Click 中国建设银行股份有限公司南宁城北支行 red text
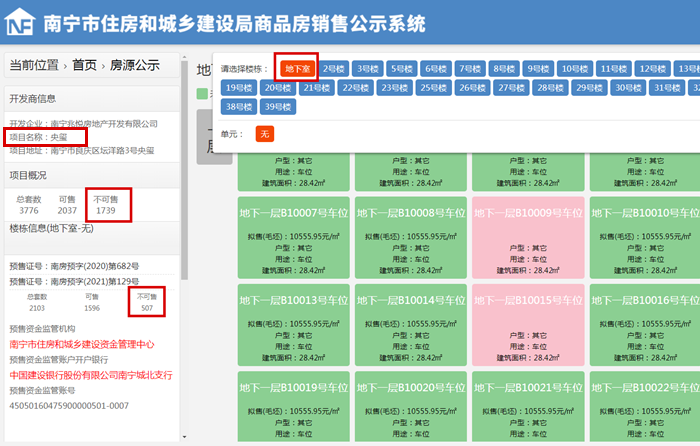The width and height of the screenshot is (700, 446). [91, 375]
